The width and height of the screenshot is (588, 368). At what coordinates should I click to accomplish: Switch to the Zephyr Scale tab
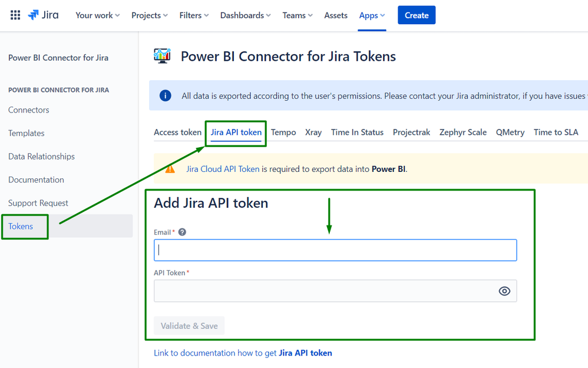coord(463,132)
